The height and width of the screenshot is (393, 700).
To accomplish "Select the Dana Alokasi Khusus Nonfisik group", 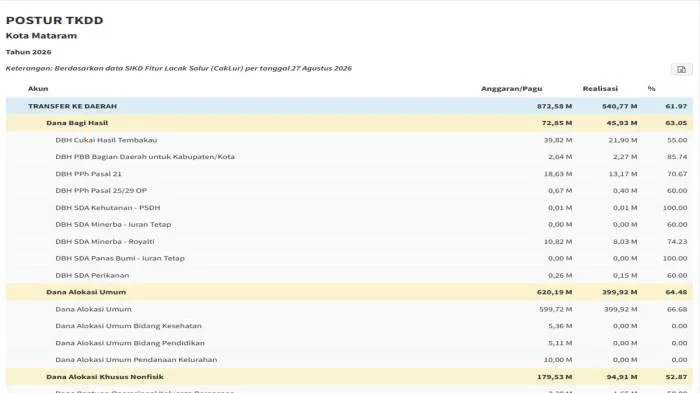I will tap(349, 377).
